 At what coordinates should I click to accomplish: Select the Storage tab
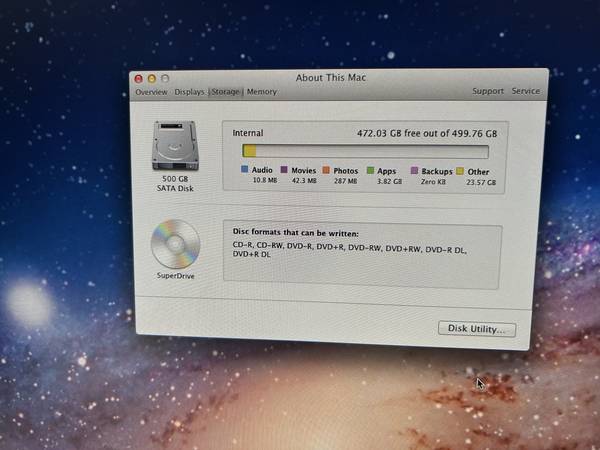225,92
